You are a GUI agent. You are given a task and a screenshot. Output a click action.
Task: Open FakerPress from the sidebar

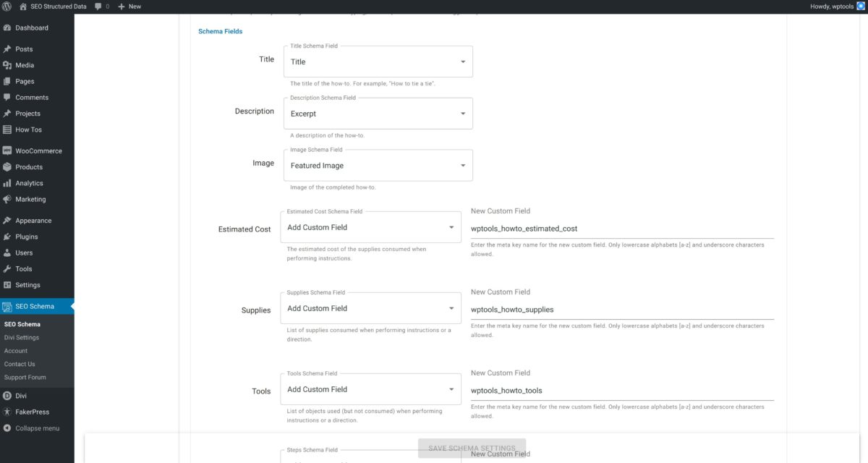pyautogui.click(x=30, y=412)
